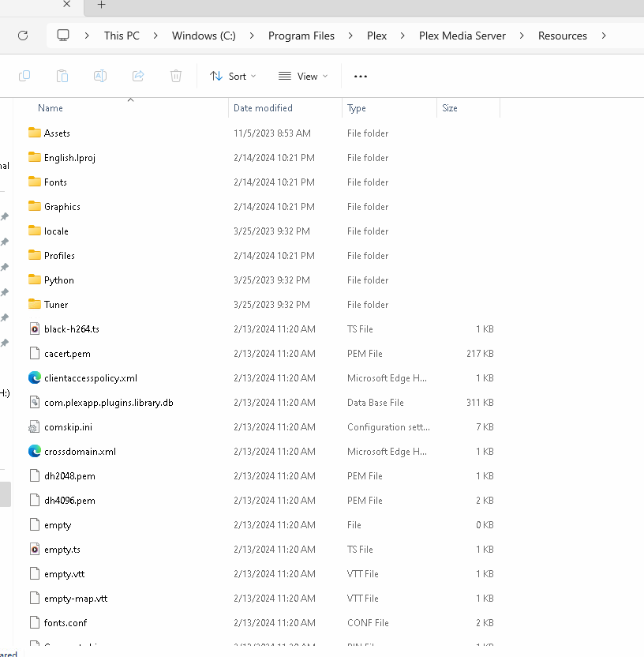Select the locale folder icon
644x657 pixels.
pos(35,231)
